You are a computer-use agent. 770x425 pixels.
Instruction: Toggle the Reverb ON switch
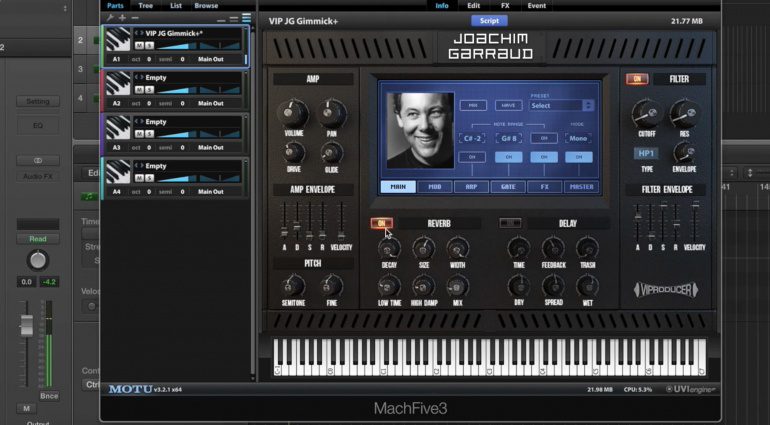point(381,223)
